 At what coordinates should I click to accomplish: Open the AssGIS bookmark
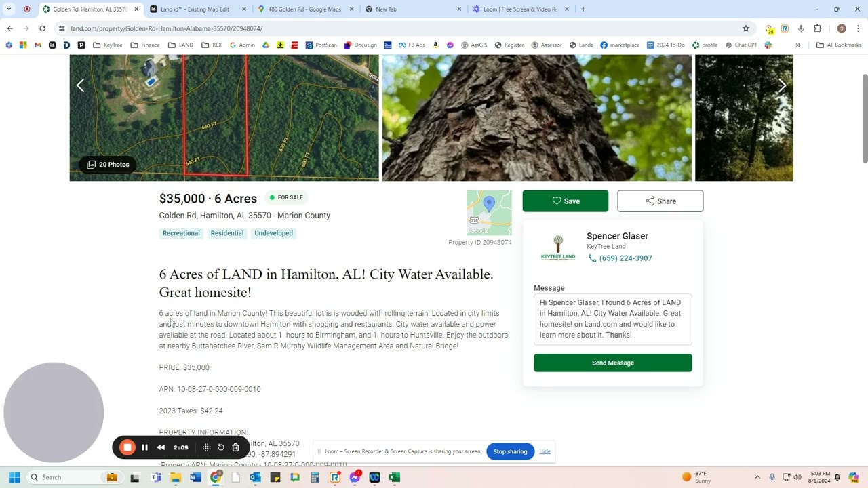coord(474,45)
